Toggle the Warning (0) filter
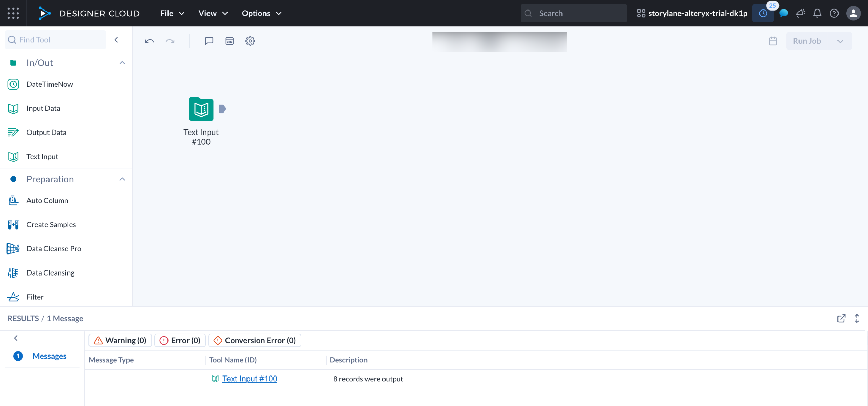Screen dimensions: 868x406 (120, 340)
